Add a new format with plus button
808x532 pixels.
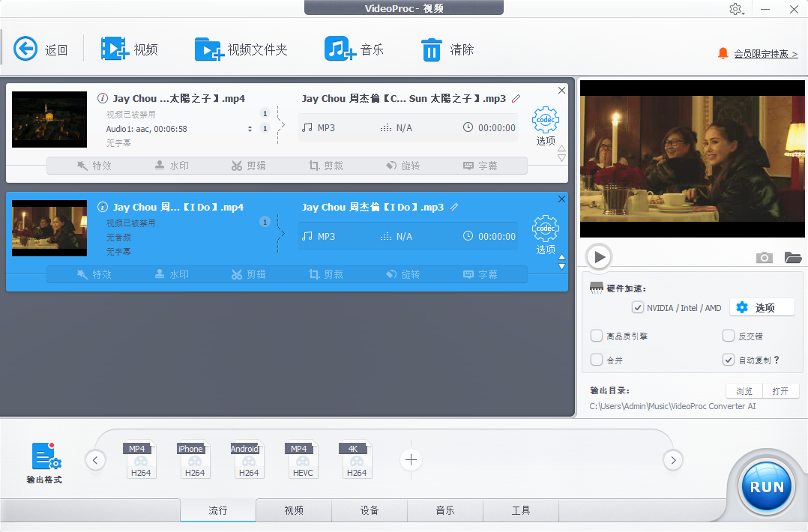(x=411, y=460)
